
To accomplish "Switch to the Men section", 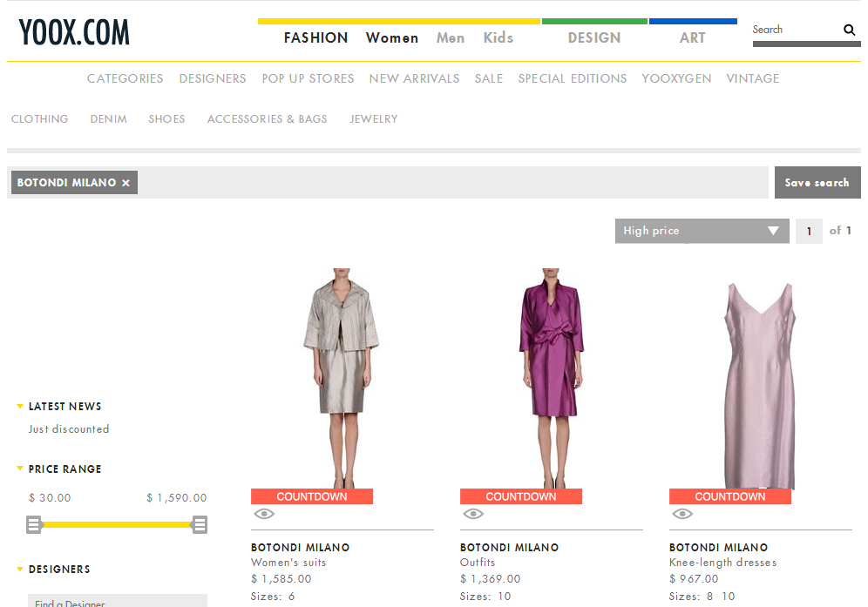I will tap(450, 37).
